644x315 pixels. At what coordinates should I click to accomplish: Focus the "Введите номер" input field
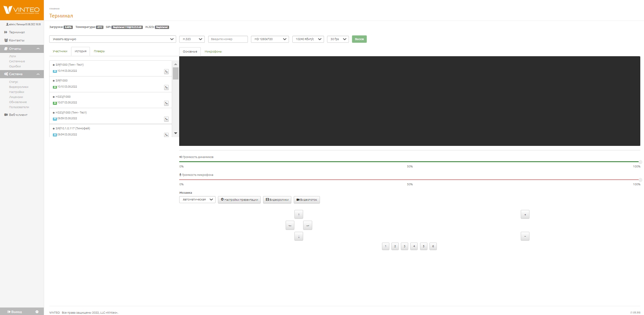[x=228, y=39]
